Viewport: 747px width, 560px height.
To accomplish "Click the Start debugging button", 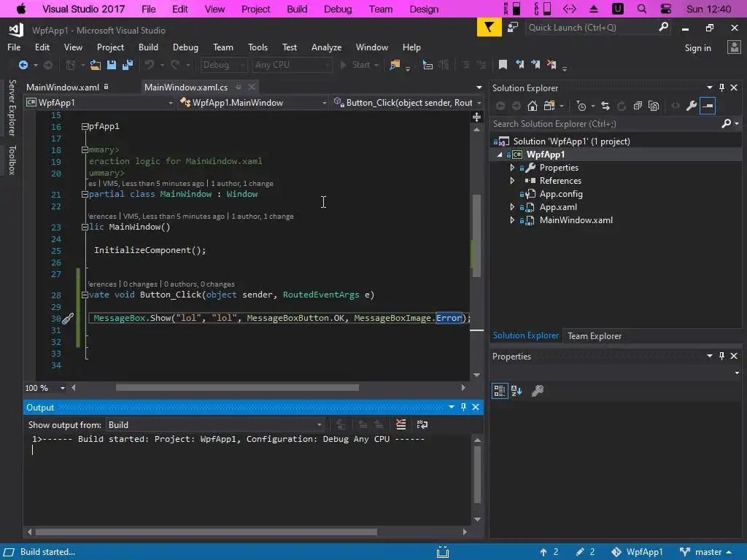I will pos(359,65).
